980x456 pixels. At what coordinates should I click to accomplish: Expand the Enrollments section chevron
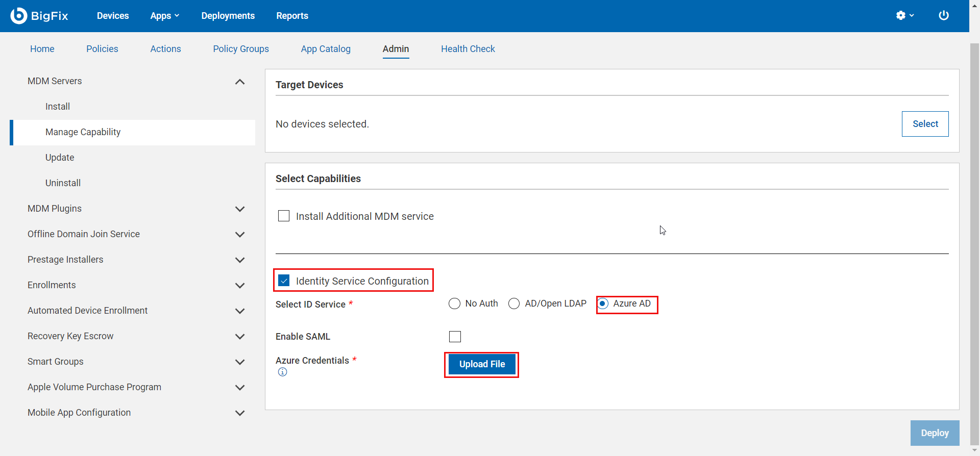pyautogui.click(x=239, y=286)
